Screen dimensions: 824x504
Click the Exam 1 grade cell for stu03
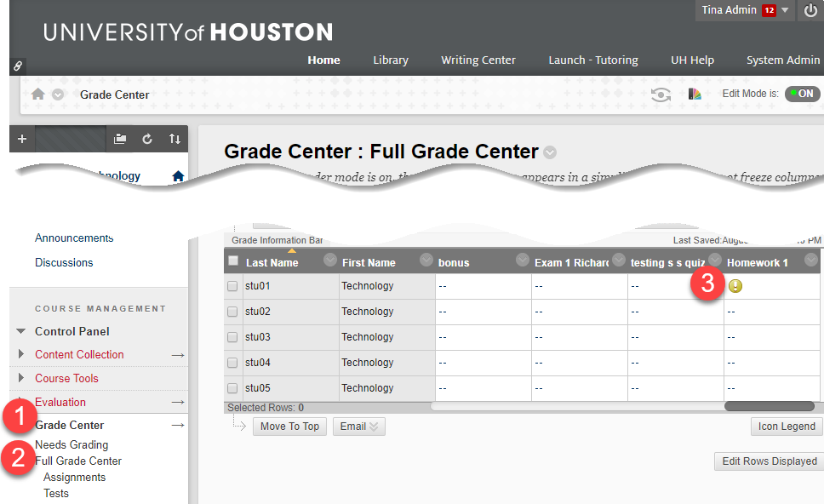click(580, 337)
